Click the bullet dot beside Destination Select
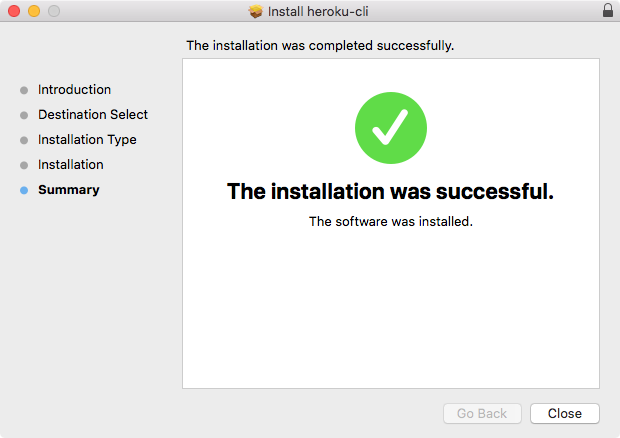The width and height of the screenshot is (620, 438). pyautogui.click(x=24, y=115)
